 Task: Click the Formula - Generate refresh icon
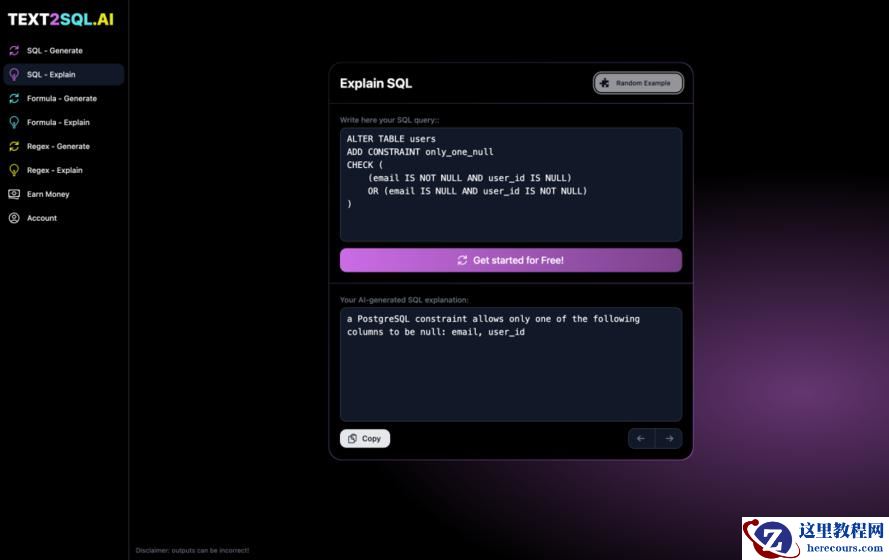[x=14, y=98]
